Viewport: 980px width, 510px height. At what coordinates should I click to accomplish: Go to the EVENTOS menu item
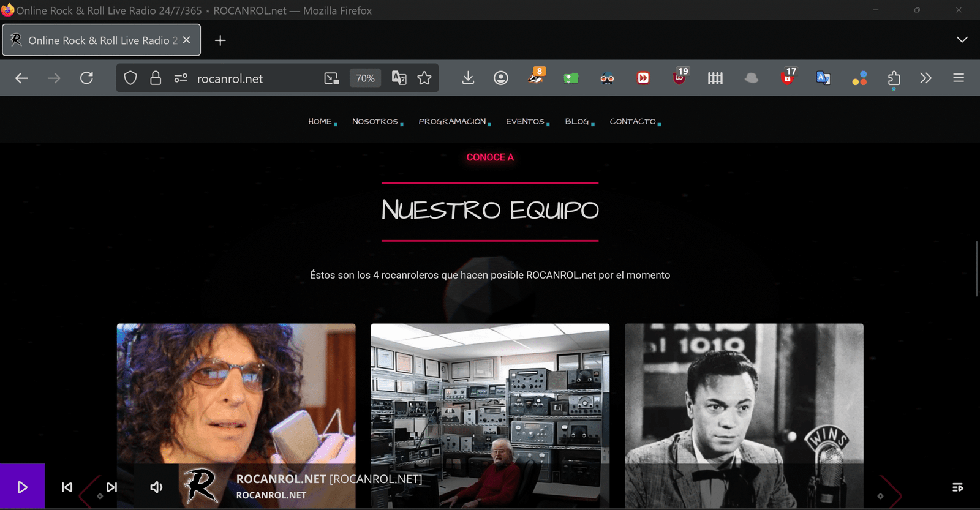tap(525, 121)
